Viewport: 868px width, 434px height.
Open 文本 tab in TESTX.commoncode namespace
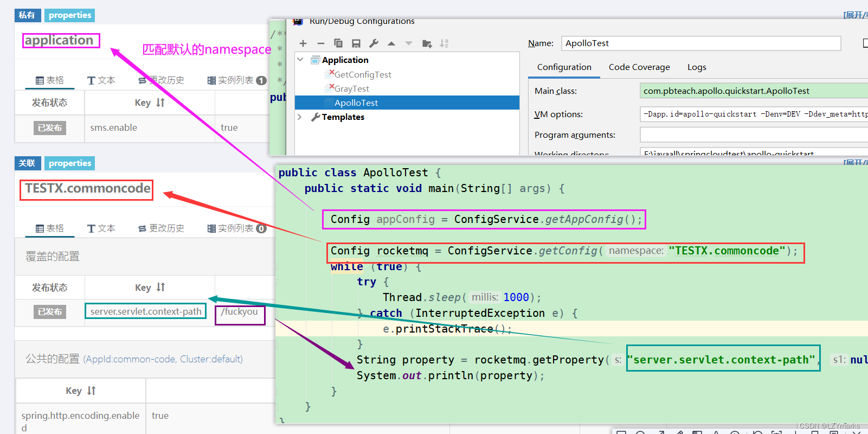(101, 228)
